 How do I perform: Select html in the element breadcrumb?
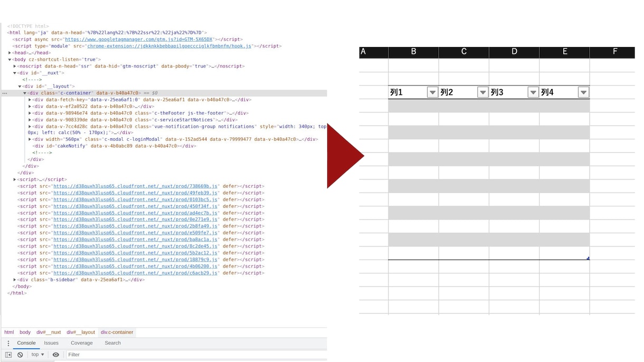[10, 332]
